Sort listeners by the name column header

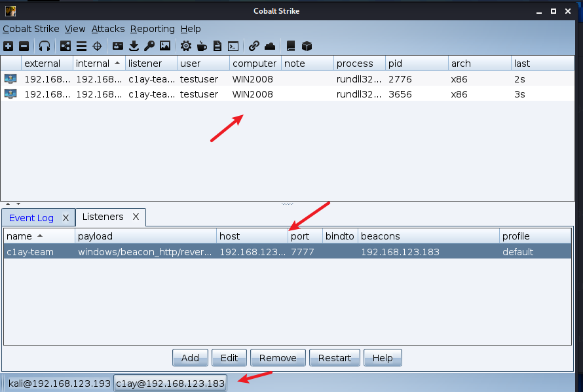coord(39,236)
